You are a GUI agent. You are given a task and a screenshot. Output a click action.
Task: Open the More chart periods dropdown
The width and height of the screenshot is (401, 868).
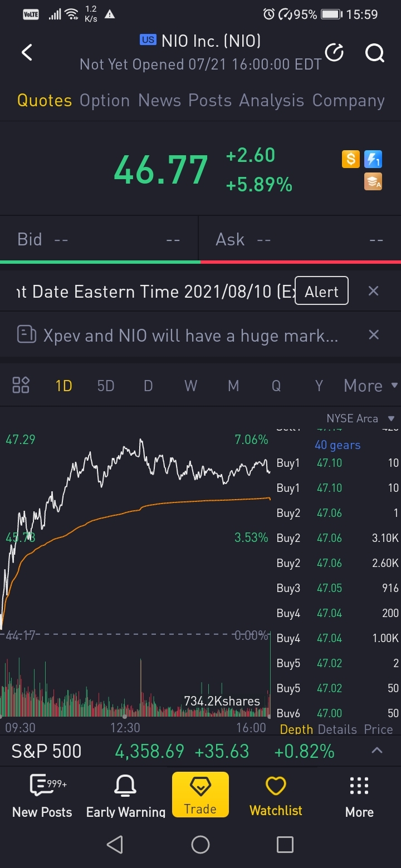click(370, 386)
